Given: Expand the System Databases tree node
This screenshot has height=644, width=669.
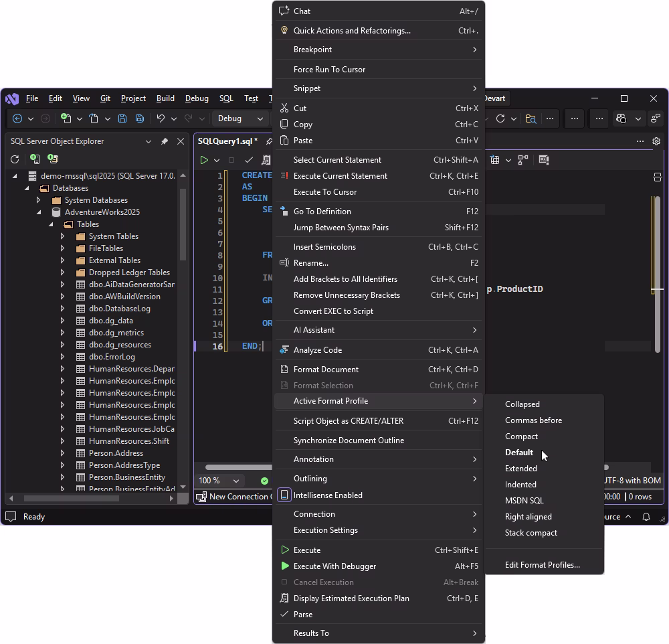Looking at the screenshot, I should tap(38, 200).
